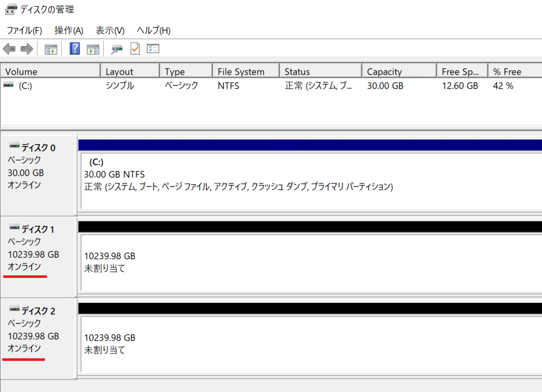Select the ディスク 1 label

pos(38,230)
